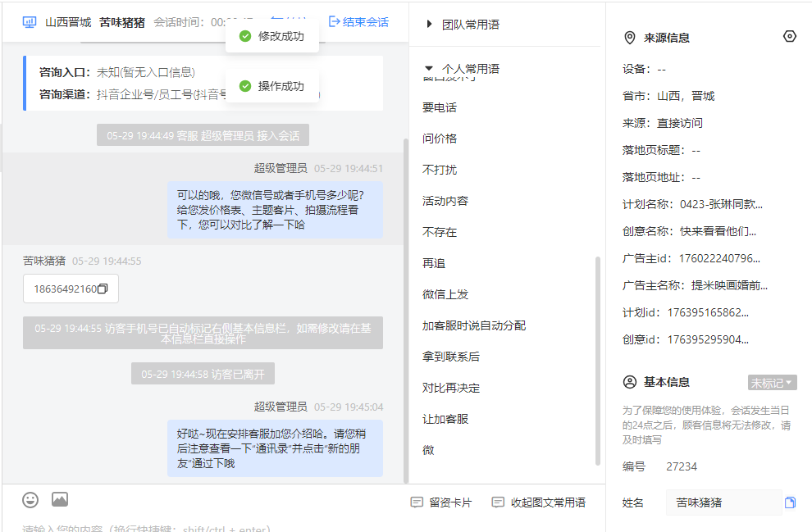Select the phrase 加客服时说自动分配
812x532 pixels.
tap(474, 325)
